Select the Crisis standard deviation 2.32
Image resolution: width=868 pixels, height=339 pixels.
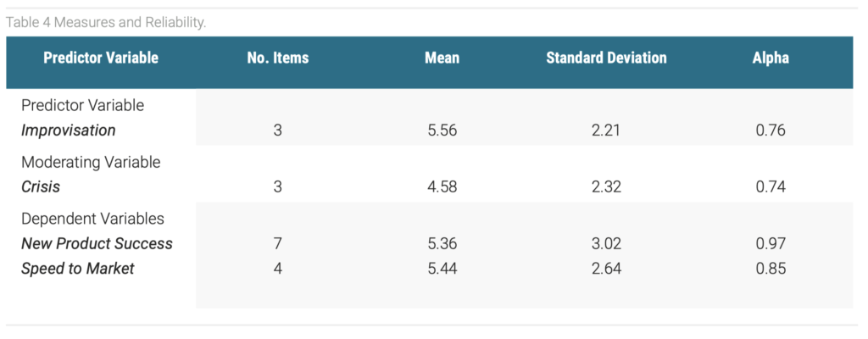click(606, 187)
